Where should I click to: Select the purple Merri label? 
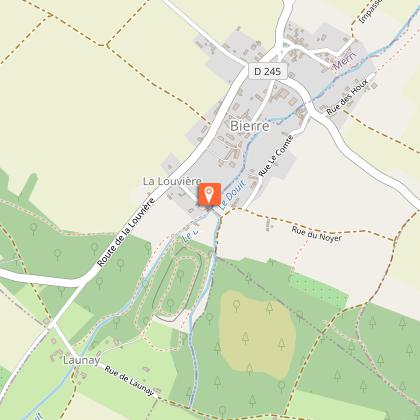[x=345, y=60]
